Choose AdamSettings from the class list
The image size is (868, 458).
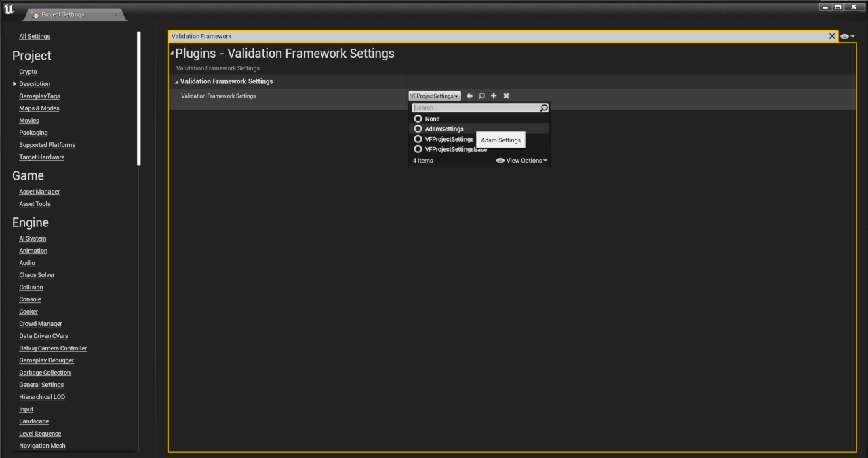[443, 129]
